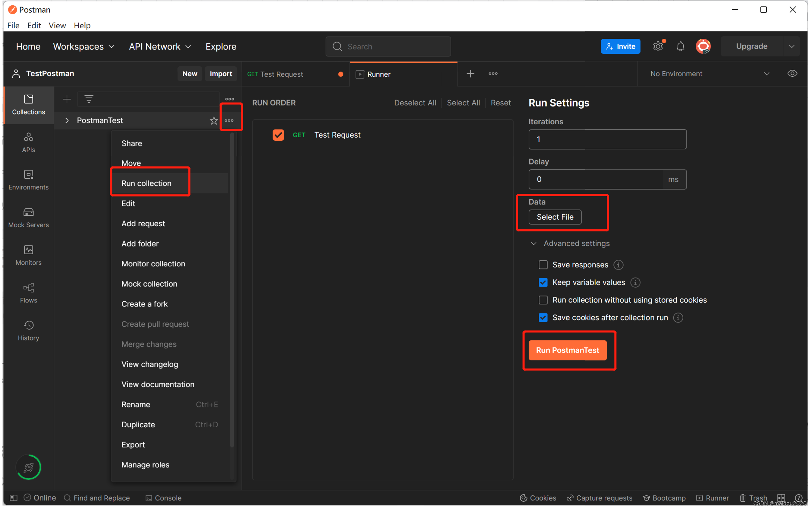812x509 pixels.
Task: Click the settings gear icon
Action: click(658, 46)
